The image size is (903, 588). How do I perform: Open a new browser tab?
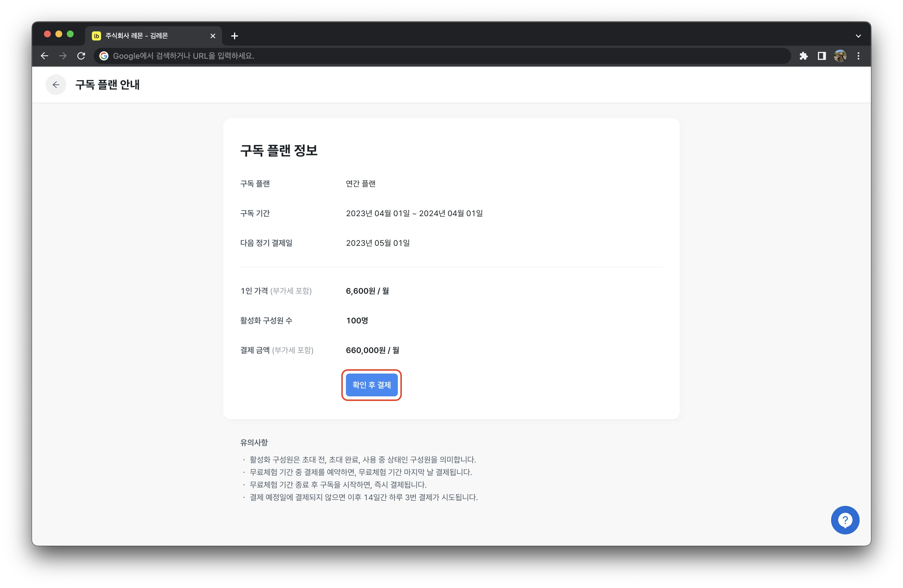pyautogui.click(x=235, y=36)
